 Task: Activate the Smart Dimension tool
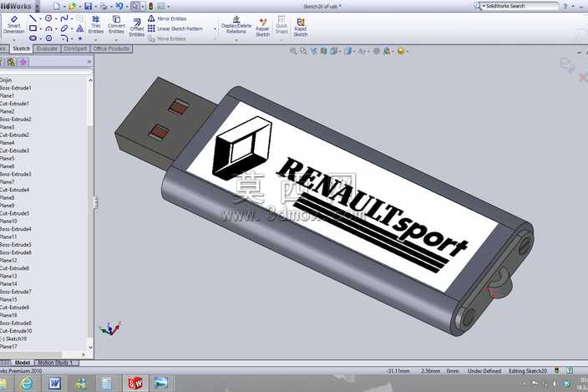[x=13, y=26]
